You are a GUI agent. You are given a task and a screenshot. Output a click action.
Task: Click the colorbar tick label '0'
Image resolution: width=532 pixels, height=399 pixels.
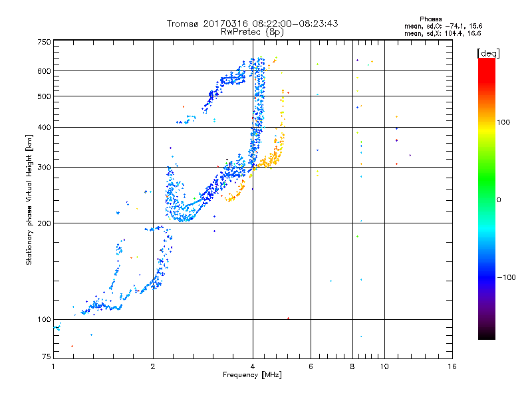(499, 200)
